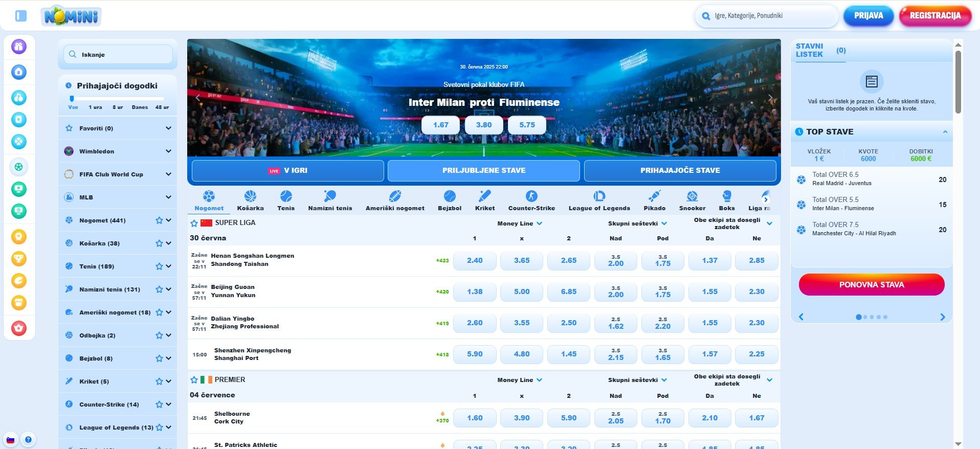The width and height of the screenshot is (980, 449).
Task: Open the yellow trophy icon in left rail
Action: point(19,258)
